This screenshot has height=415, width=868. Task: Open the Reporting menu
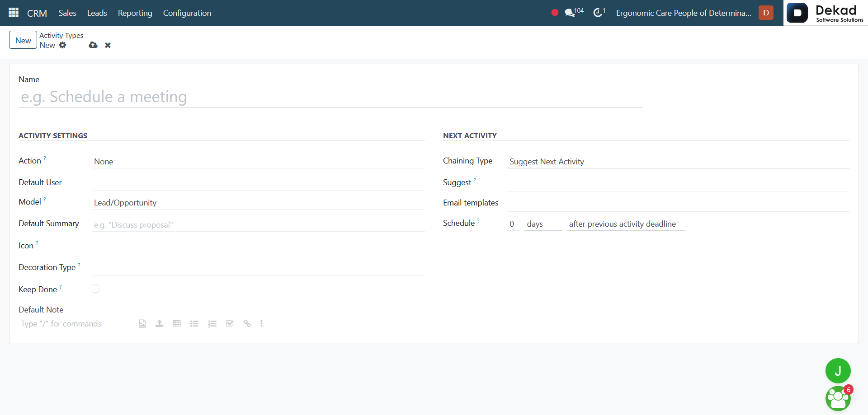pos(135,13)
